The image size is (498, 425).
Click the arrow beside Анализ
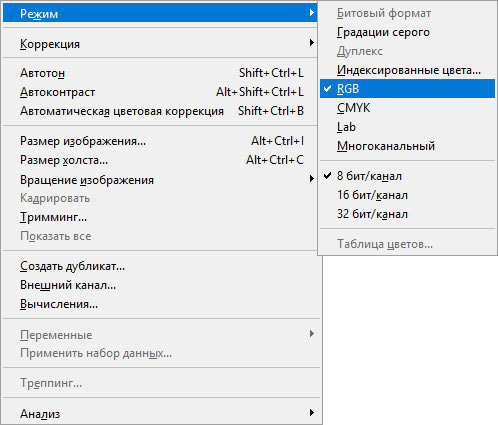tap(311, 413)
